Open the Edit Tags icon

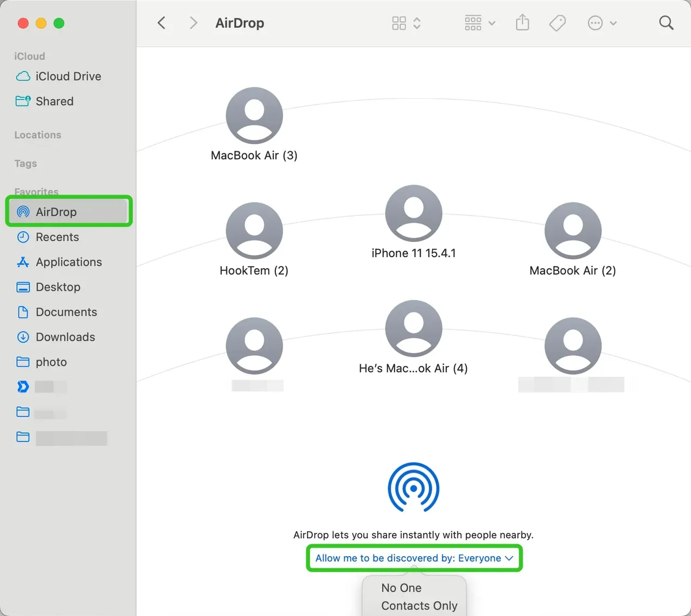tap(558, 23)
